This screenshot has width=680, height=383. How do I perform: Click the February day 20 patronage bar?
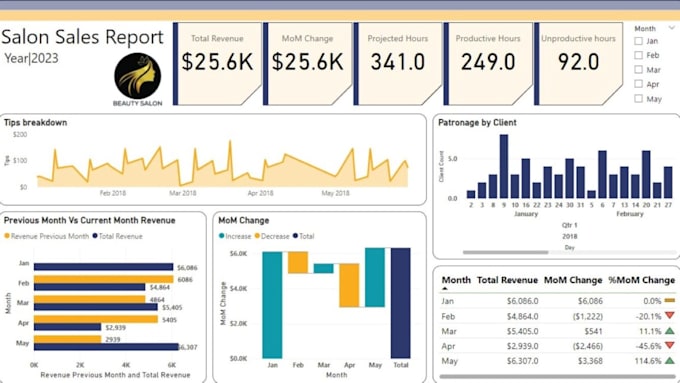[646, 175]
